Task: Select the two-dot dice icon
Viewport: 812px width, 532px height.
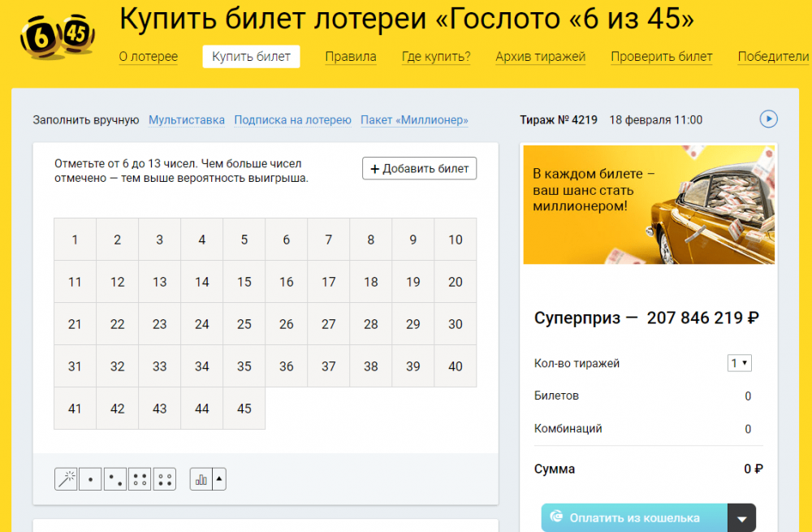Action: coord(115,479)
